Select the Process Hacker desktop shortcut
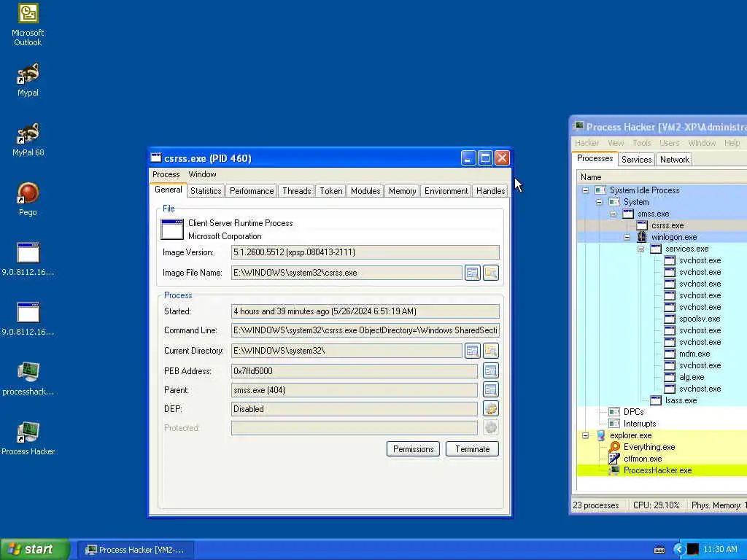 pos(28,438)
